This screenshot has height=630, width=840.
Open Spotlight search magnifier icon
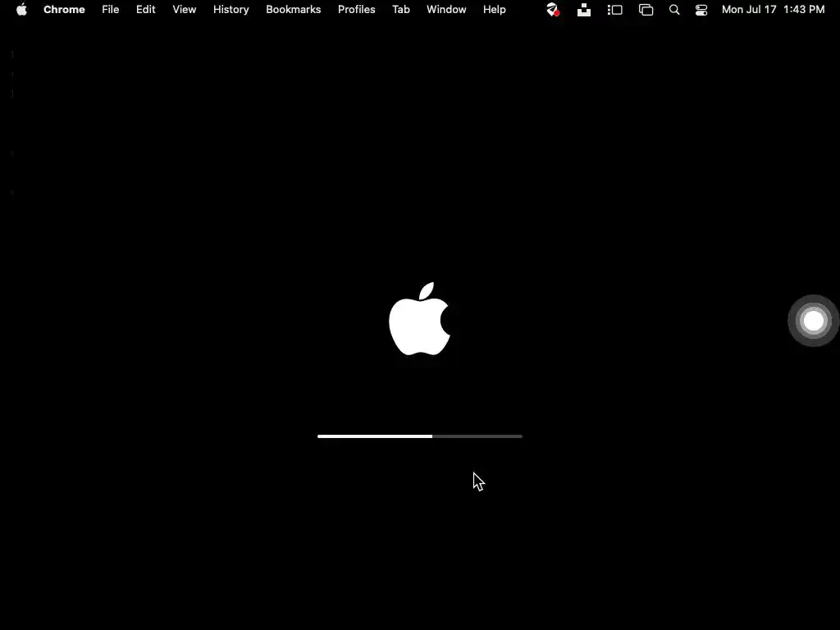pyautogui.click(x=674, y=10)
